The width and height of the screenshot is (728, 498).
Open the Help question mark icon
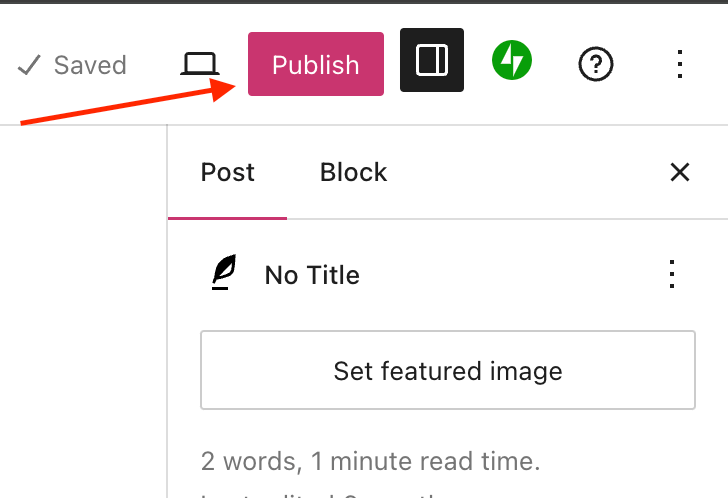tap(596, 65)
